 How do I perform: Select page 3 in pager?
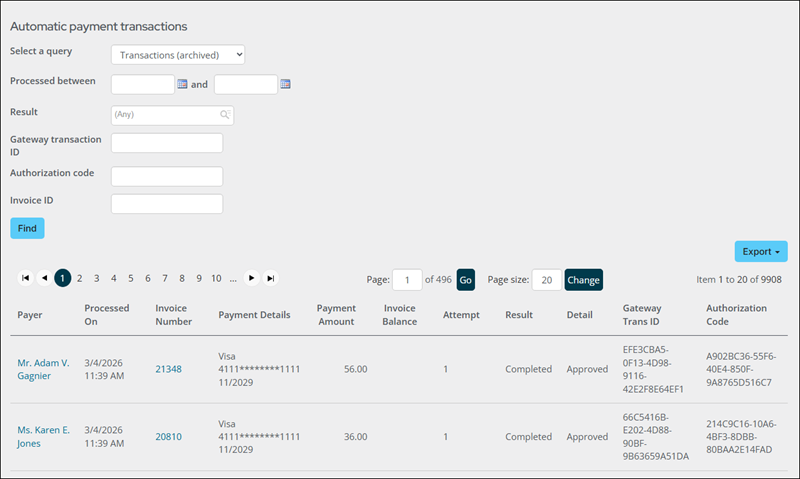click(96, 278)
